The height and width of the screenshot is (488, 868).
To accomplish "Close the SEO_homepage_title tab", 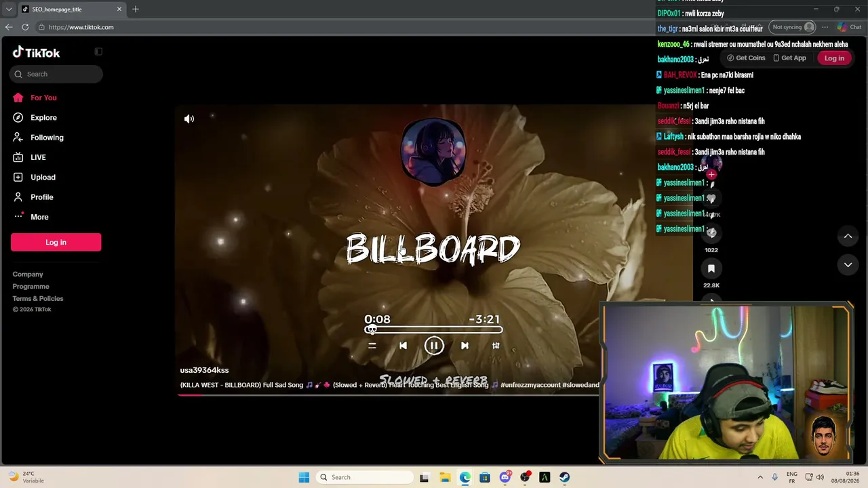I will tap(119, 9).
